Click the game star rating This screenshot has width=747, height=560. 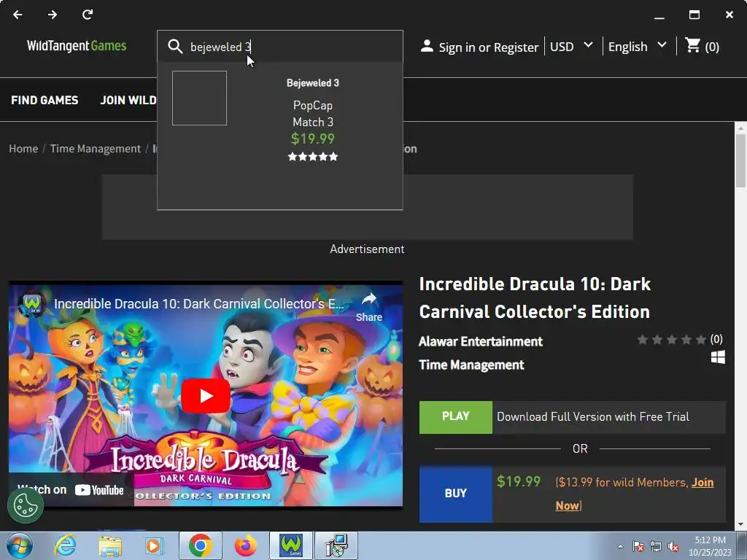point(672,339)
